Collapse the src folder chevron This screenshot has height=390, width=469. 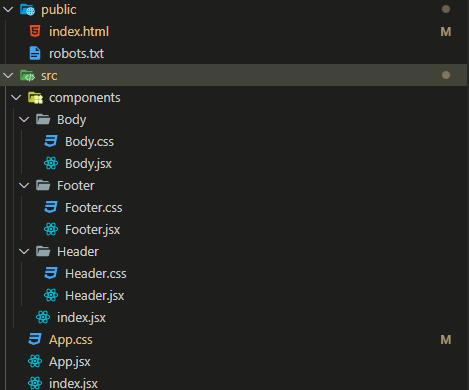click(8, 76)
